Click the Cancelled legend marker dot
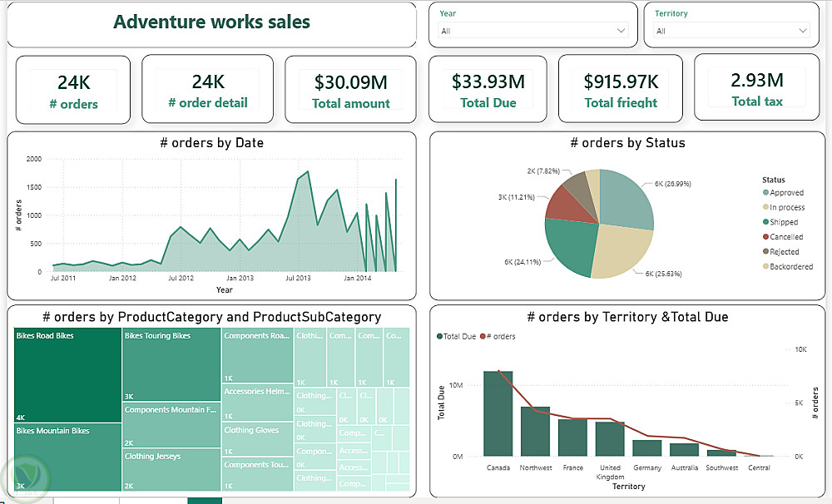The height and width of the screenshot is (504, 832). coord(765,237)
